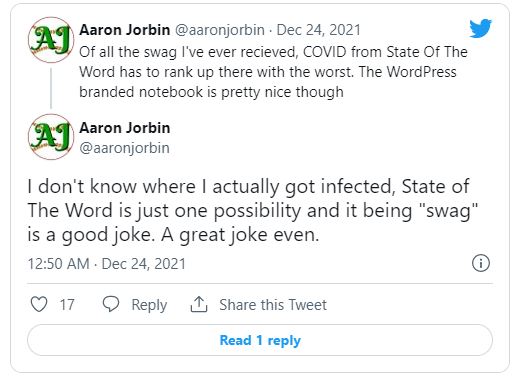Click the share upload arrow icon

click(x=199, y=304)
